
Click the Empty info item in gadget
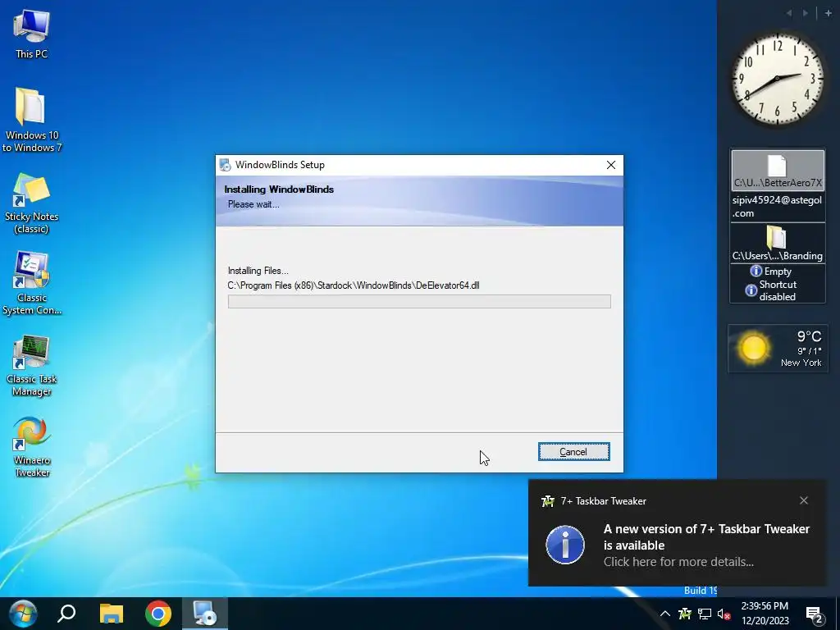tap(771, 271)
